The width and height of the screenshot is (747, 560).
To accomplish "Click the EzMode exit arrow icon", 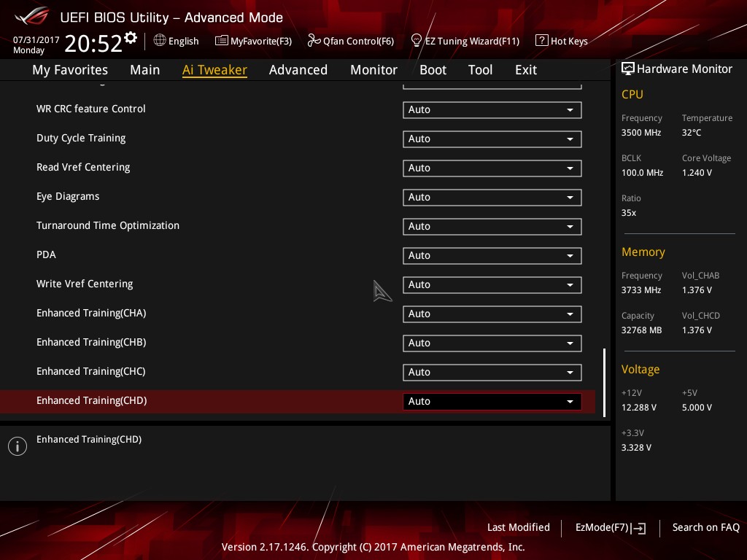I will click(639, 528).
